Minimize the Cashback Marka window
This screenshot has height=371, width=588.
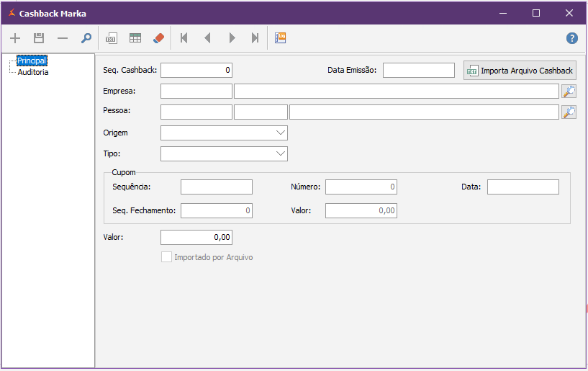coord(503,13)
